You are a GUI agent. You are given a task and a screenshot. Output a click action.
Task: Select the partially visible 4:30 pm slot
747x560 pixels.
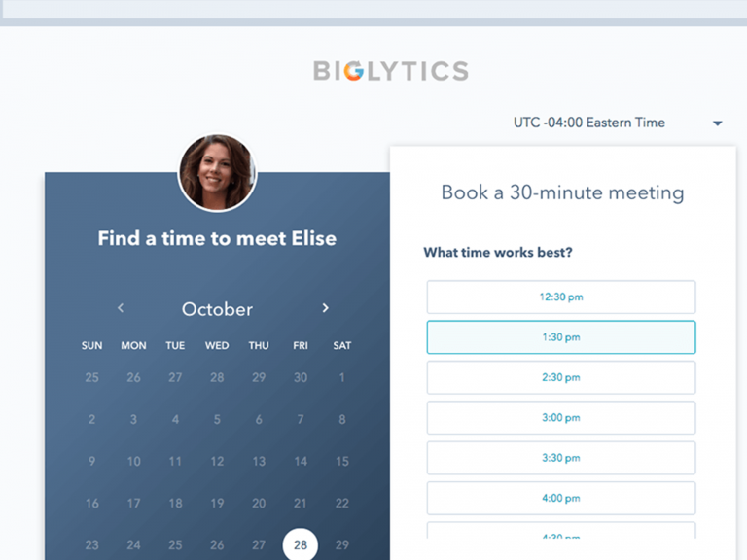coord(561,531)
